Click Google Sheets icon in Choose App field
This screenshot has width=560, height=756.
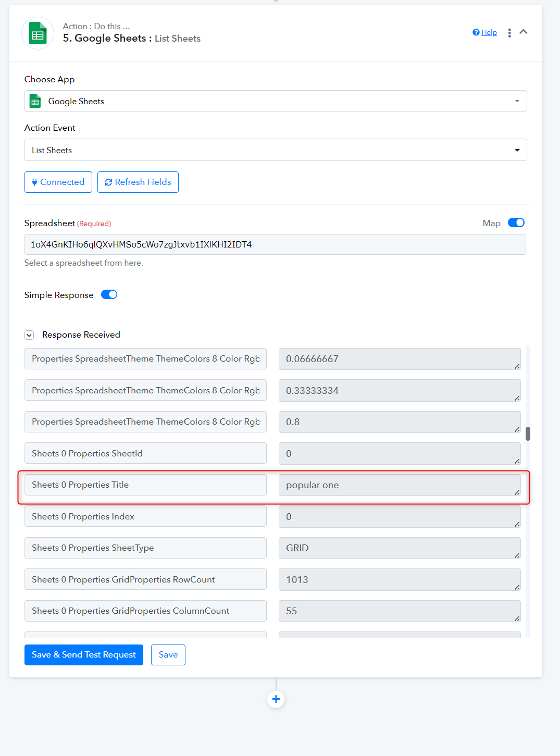point(35,101)
